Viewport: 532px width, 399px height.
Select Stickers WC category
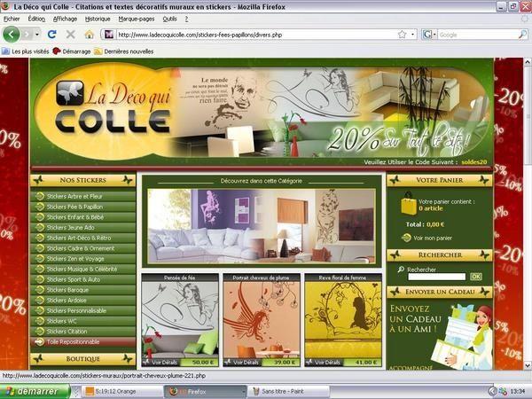click(82, 321)
